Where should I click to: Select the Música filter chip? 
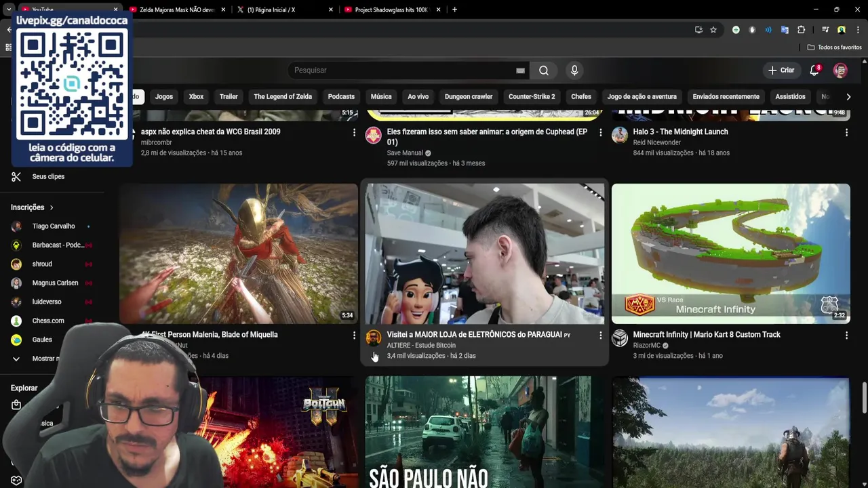tap(381, 96)
